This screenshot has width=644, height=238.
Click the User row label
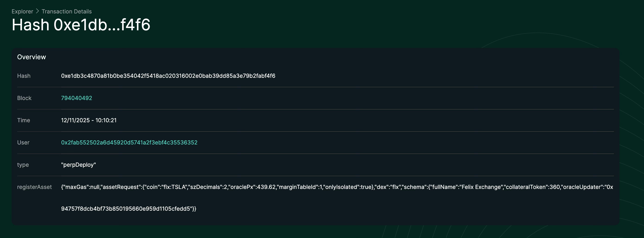coord(23,142)
